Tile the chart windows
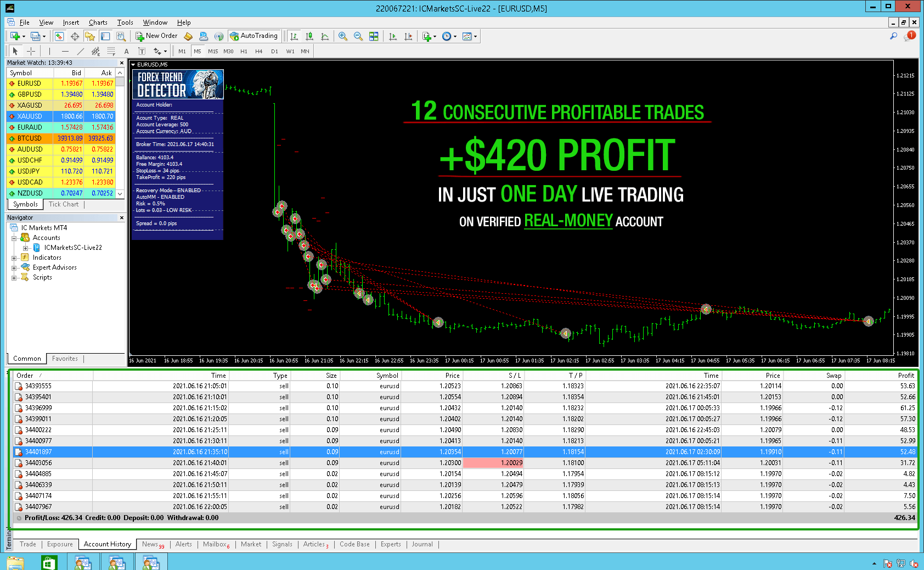924x570 pixels. tap(374, 36)
